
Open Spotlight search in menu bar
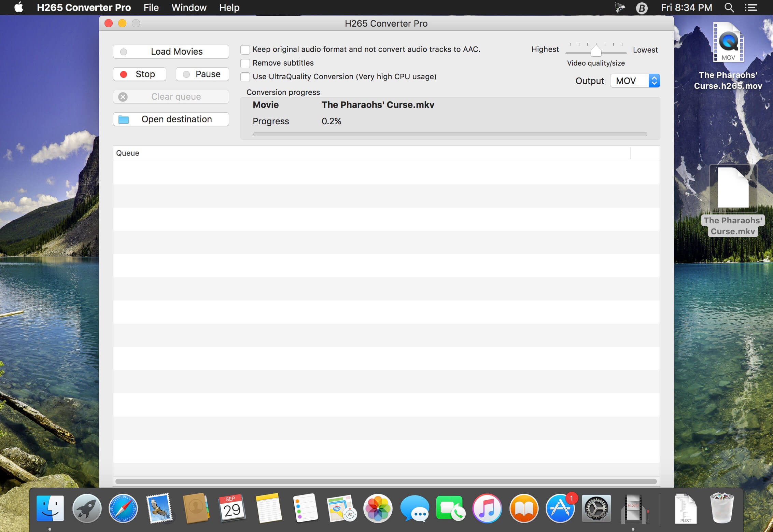point(729,8)
